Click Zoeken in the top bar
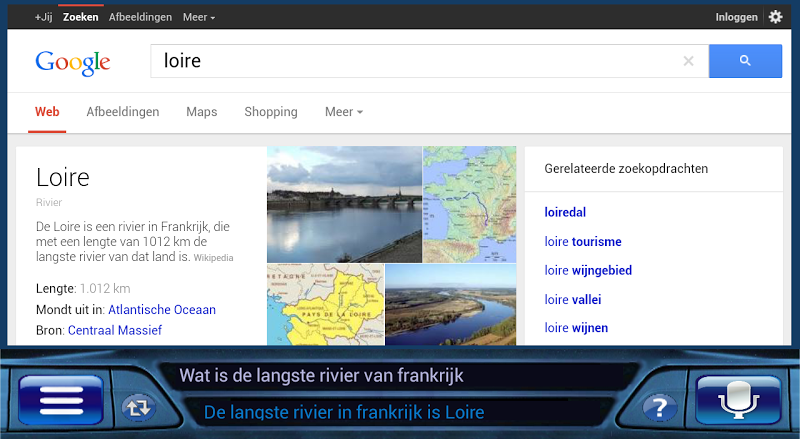The height and width of the screenshot is (439, 800). point(81,17)
